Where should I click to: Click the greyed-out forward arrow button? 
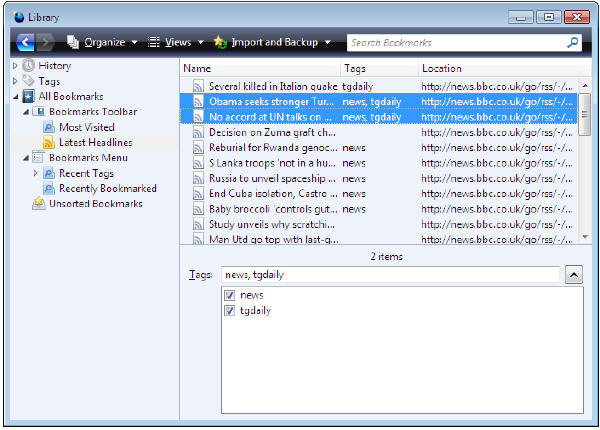pyautogui.click(x=45, y=42)
